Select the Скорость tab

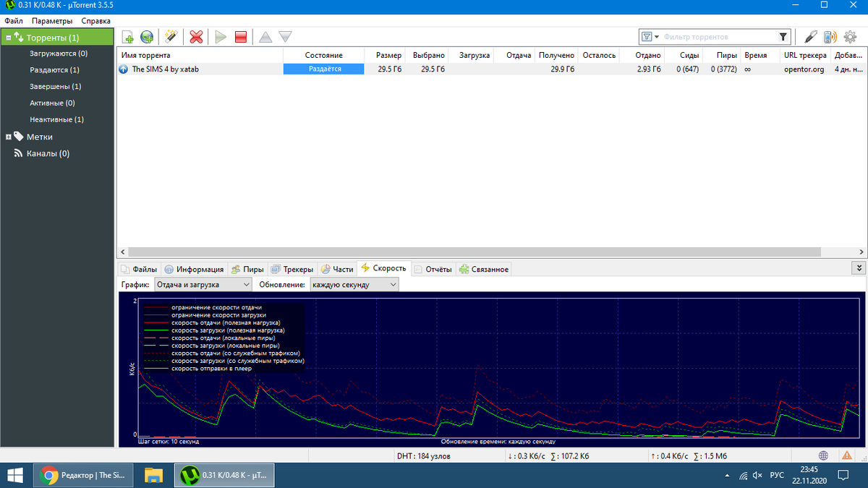[x=383, y=268]
